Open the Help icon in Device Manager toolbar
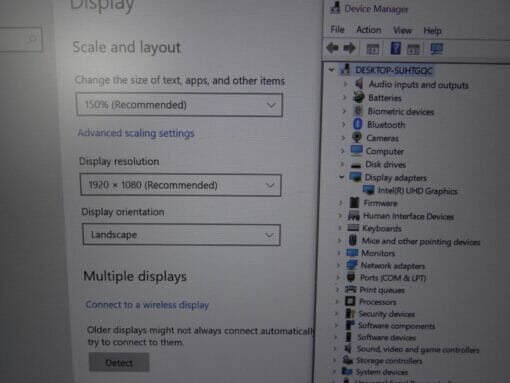Image resolution: width=510 pixels, height=383 pixels. pyautogui.click(x=395, y=48)
